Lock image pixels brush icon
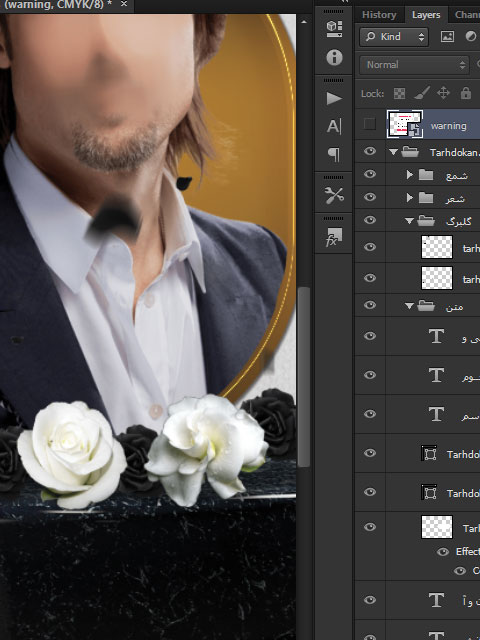480x640 pixels. tap(422, 93)
